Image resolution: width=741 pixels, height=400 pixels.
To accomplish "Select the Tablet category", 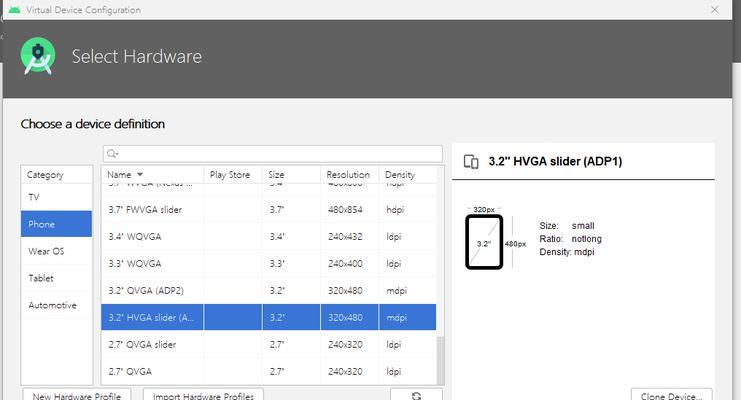I will pyautogui.click(x=57, y=278).
